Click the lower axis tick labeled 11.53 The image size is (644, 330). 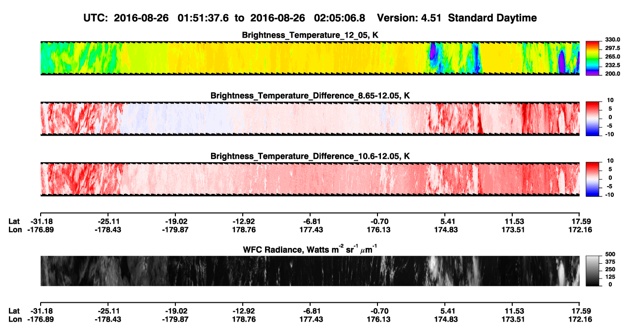pyautogui.click(x=514, y=311)
